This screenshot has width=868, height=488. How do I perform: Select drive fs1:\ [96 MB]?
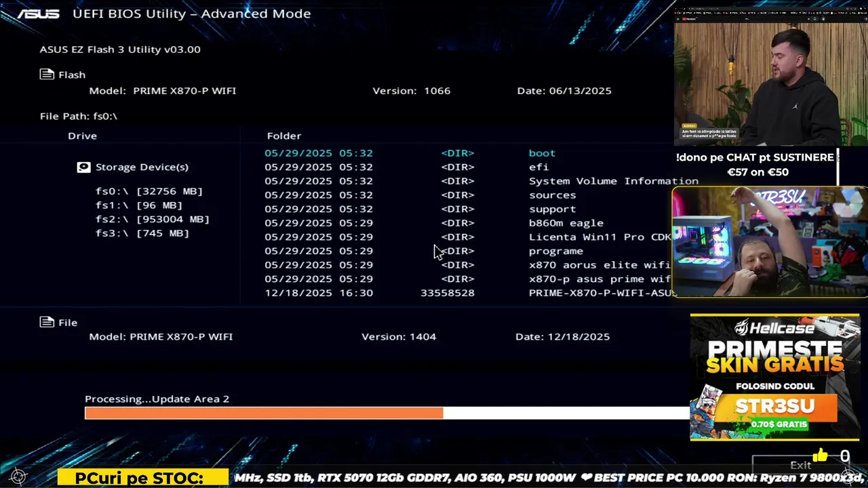[x=139, y=205]
